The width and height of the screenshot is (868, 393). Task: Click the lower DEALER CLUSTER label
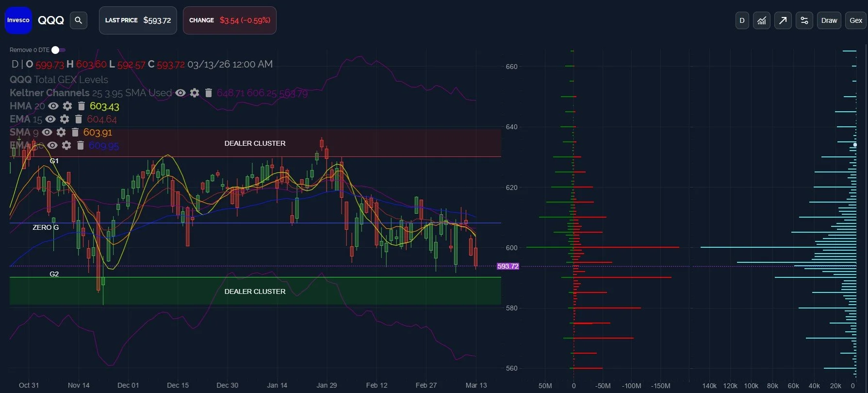pos(255,291)
